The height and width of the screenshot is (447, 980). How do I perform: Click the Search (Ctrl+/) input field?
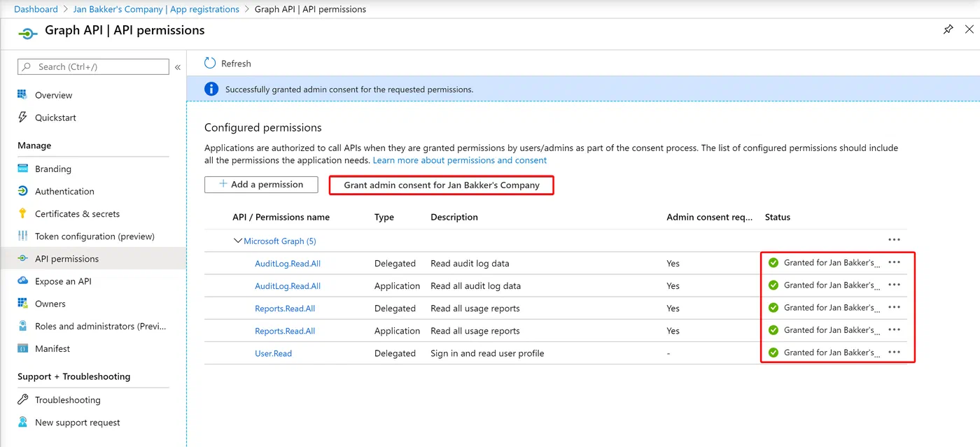coord(93,66)
